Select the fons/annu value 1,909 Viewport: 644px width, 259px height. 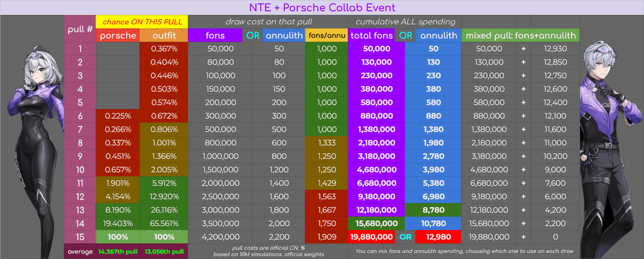326,237
